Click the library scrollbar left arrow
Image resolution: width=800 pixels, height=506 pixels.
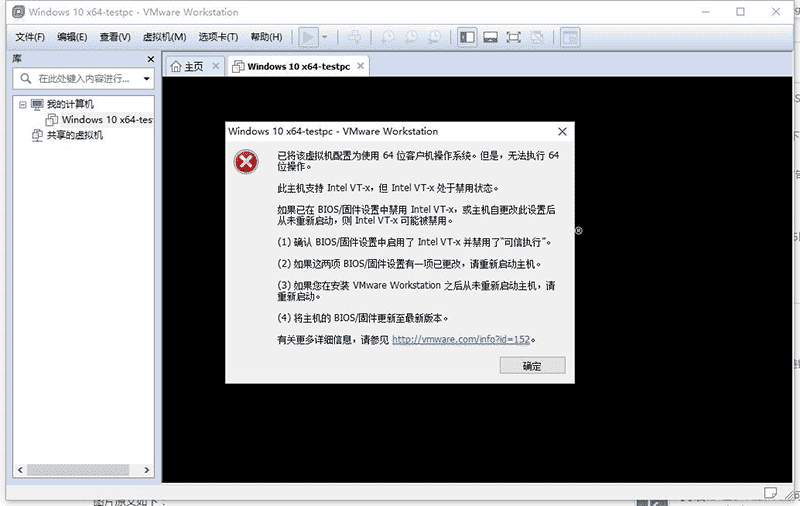(20, 470)
